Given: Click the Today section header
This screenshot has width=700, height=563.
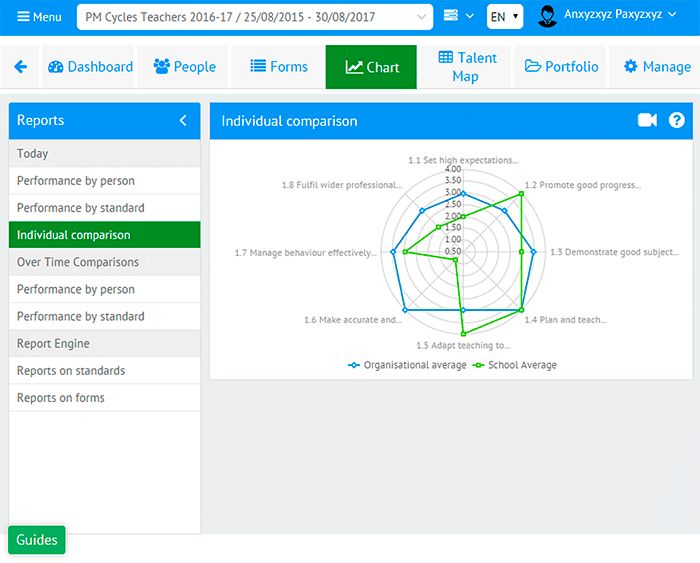Looking at the screenshot, I should pos(104,154).
